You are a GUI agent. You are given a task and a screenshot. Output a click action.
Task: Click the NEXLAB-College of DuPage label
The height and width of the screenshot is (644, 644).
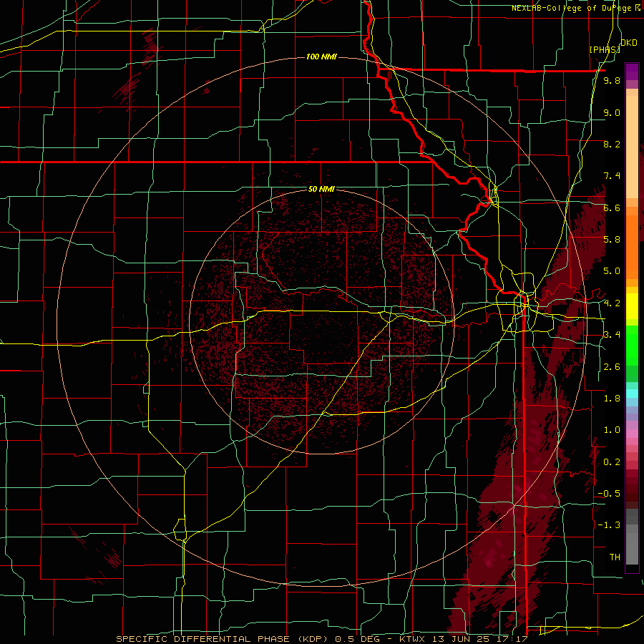pyautogui.click(x=576, y=8)
